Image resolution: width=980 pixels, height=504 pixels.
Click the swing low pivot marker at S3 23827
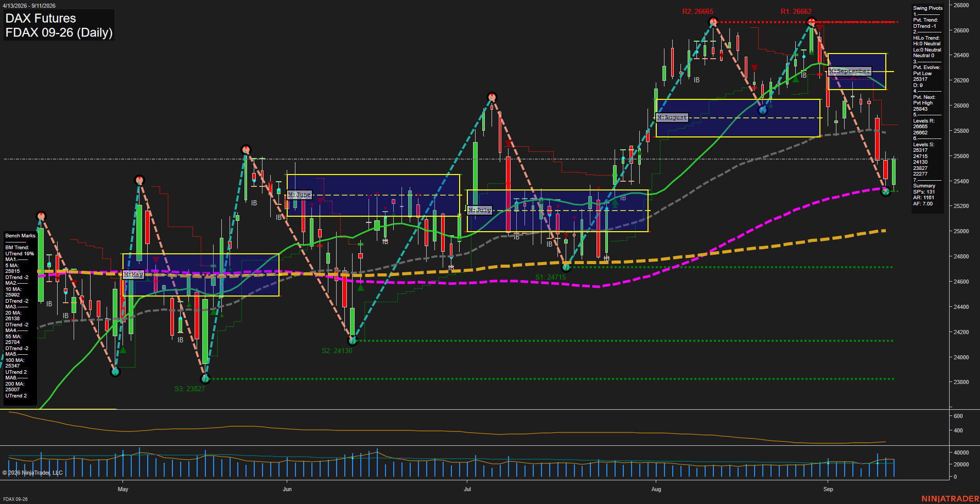point(205,379)
